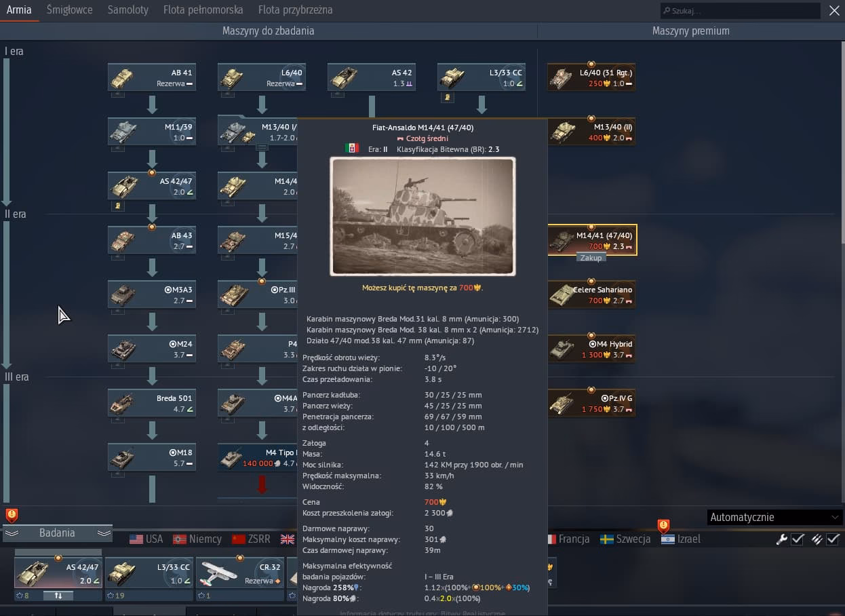Select the M24 tank card
Image resolution: width=845 pixels, height=616 pixels.
(x=152, y=348)
